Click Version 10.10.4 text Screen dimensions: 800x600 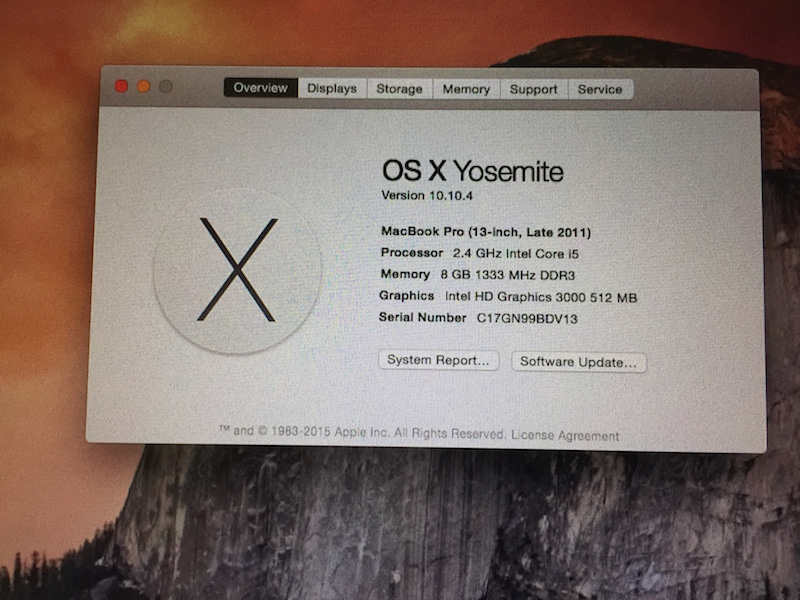(x=427, y=195)
